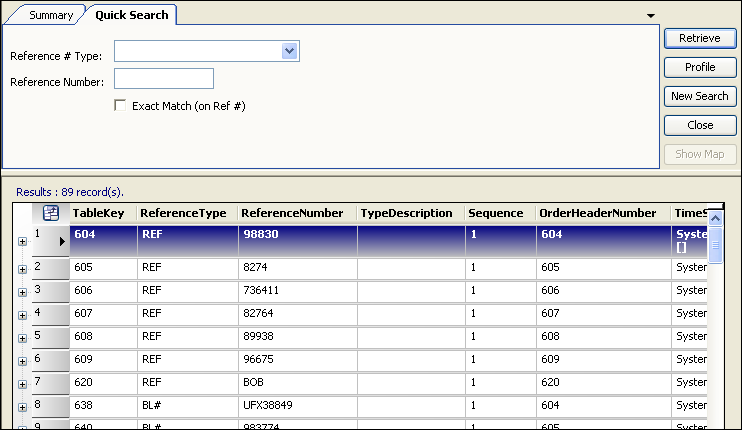
Task: Expand row 7 with TableKey 620
Action: click(22, 384)
